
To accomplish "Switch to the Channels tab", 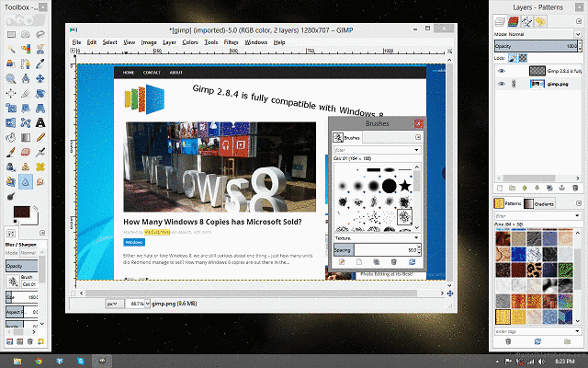I will coord(513,22).
